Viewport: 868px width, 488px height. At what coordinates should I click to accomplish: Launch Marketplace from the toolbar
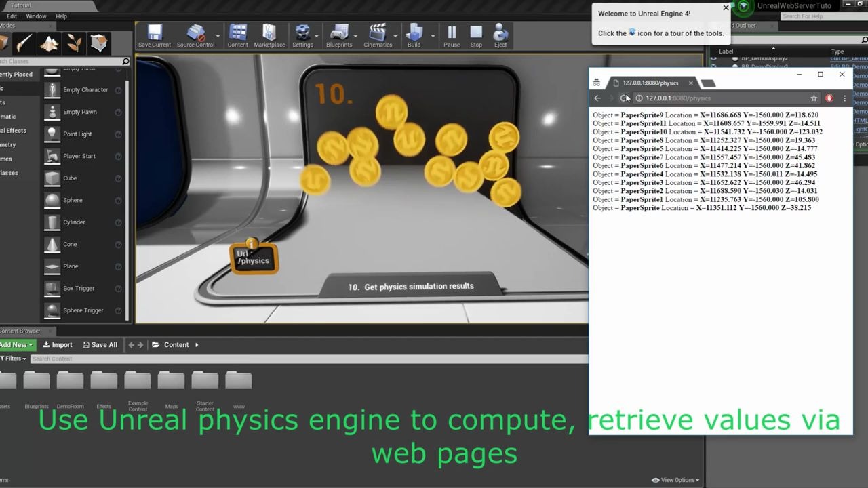[x=269, y=36]
